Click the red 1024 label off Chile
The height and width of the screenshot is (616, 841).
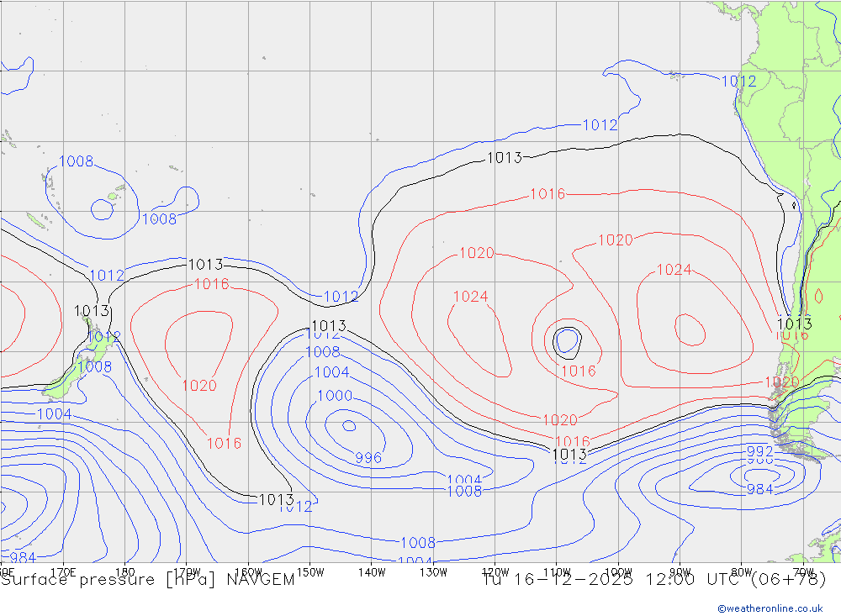tap(674, 270)
